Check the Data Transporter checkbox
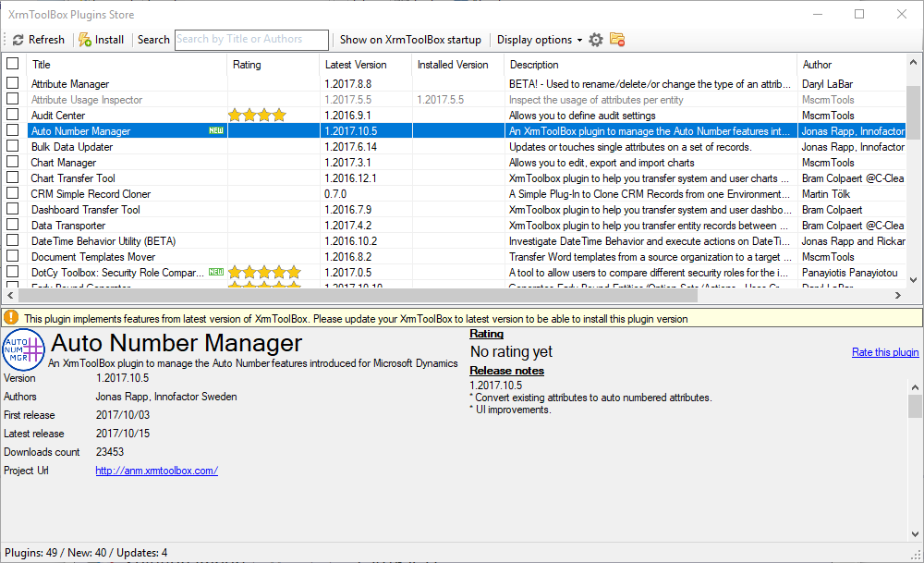Screen dimensions: 924x563 tap(12, 225)
